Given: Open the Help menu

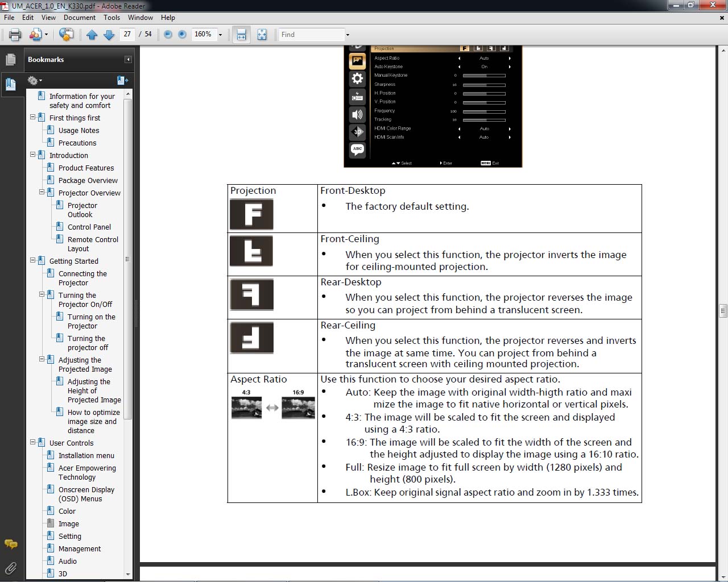Looking at the screenshot, I should [168, 18].
